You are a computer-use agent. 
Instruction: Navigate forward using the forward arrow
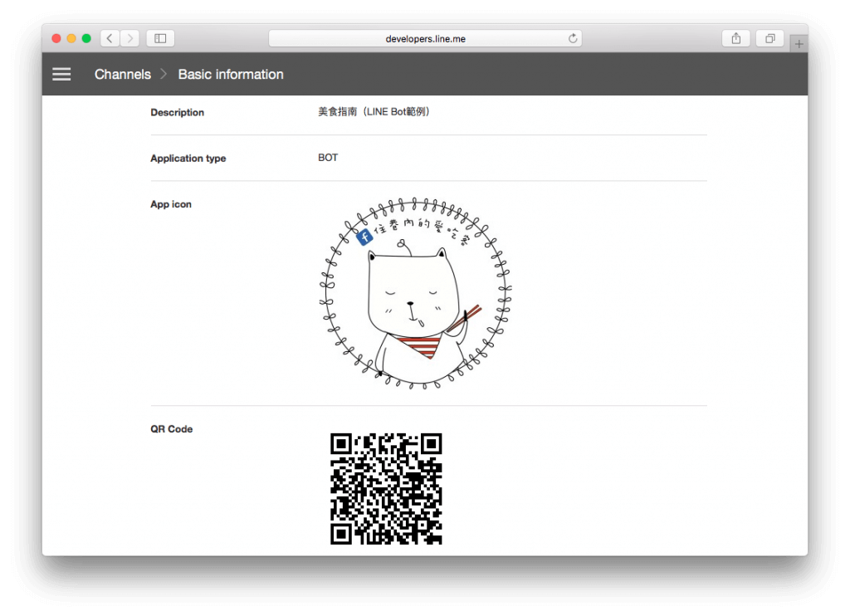(129, 37)
